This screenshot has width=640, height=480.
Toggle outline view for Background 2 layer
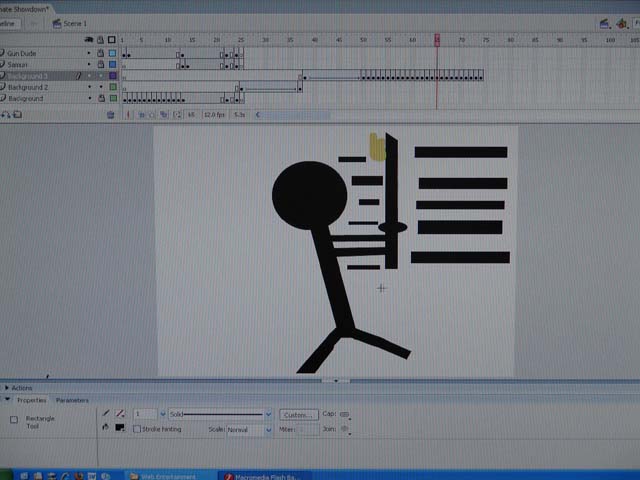pos(112,87)
